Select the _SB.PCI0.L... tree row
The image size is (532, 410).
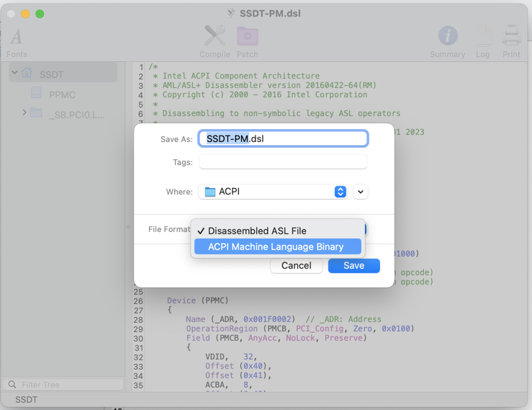pos(63,113)
